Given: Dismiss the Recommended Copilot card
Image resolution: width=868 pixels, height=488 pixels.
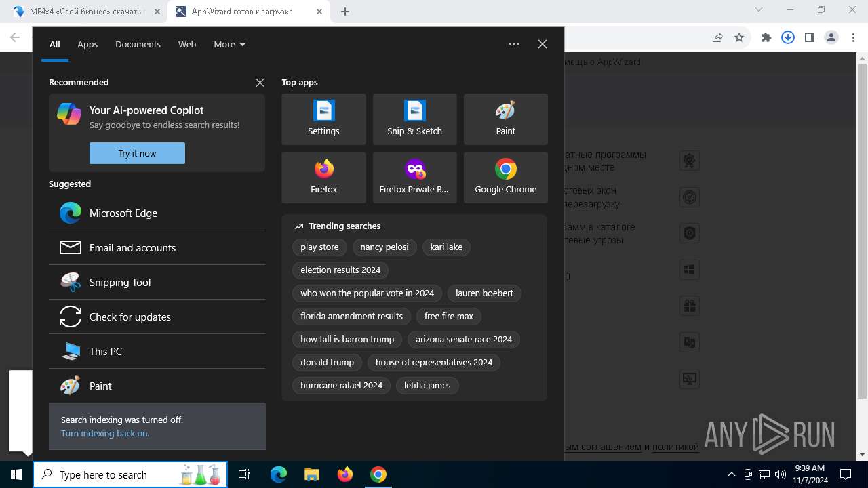Looking at the screenshot, I should coord(260,83).
